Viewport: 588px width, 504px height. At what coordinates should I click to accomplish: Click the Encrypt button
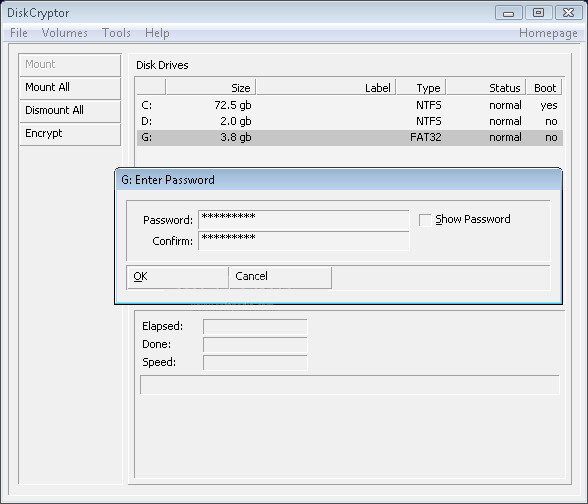click(70, 134)
